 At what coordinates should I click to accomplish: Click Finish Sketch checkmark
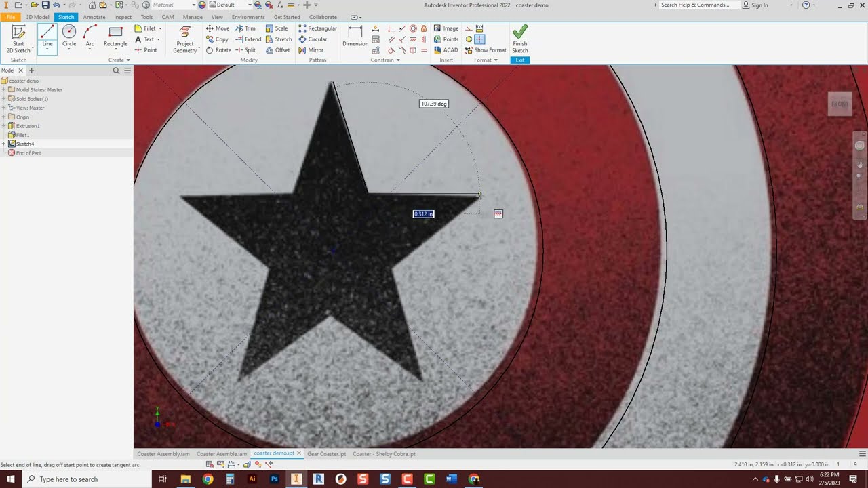pyautogui.click(x=520, y=39)
